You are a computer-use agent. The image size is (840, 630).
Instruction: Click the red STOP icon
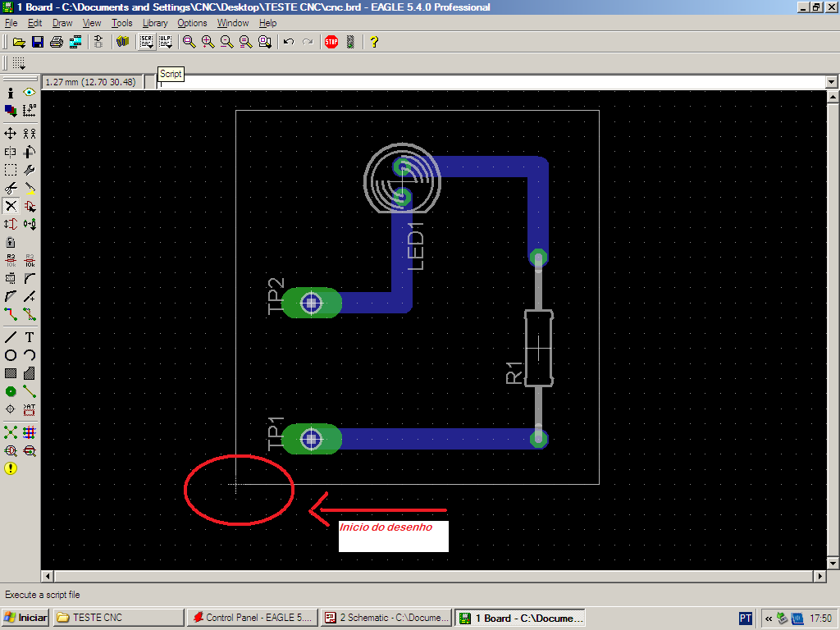point(331,42)
